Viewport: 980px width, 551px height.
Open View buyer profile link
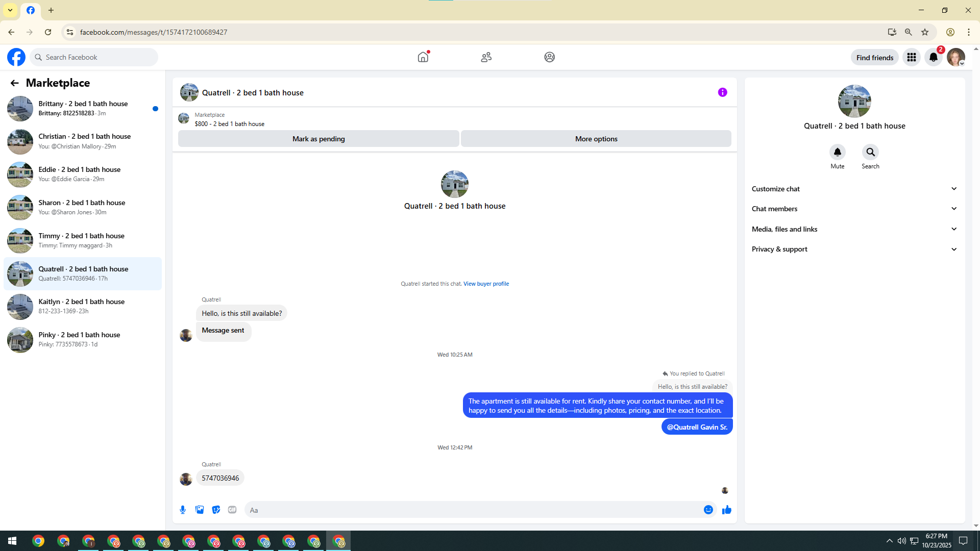[486, 284]
